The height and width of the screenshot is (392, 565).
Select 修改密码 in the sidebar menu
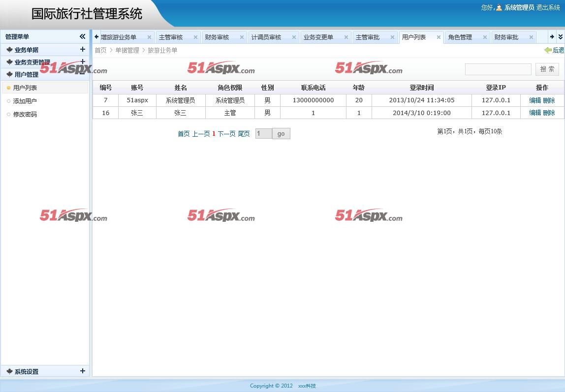pos(25,115)
